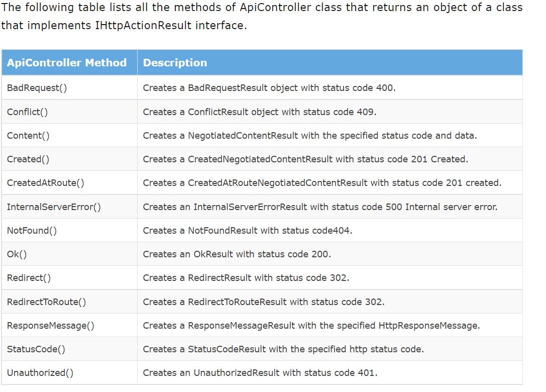The width and height of the screenshot is (546, 392).
Task: Click the Description column header
Action: (x=175, y=63)
